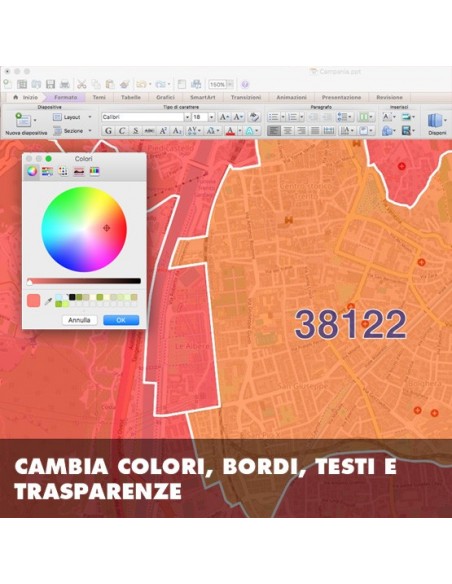Select the color palettes tab in Colori

click(x=63, y=171)
